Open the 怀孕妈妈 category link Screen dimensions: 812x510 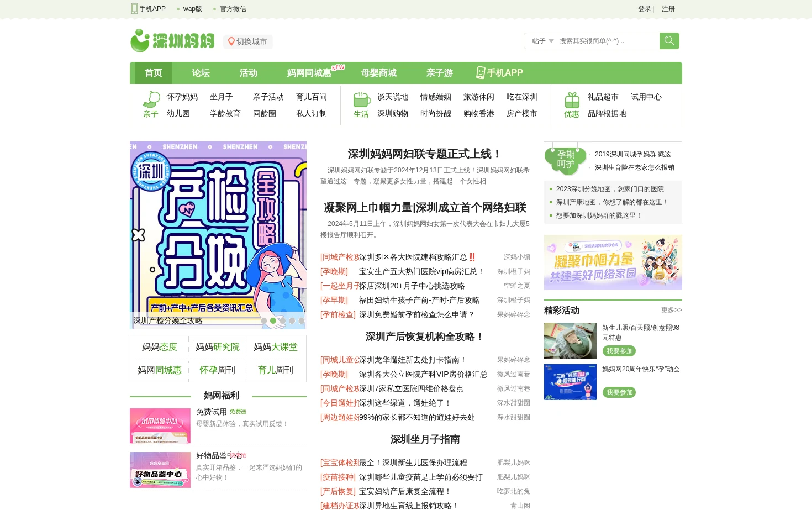point(182,97)
